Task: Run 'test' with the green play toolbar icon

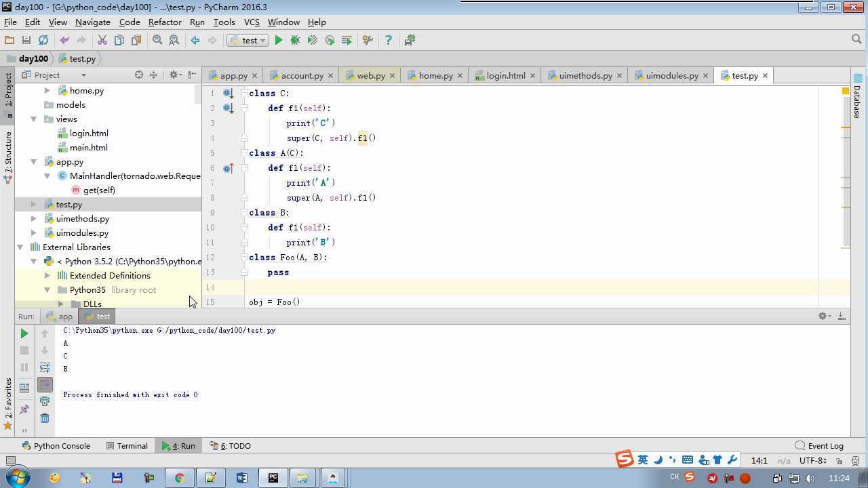Action: [278, 41]
